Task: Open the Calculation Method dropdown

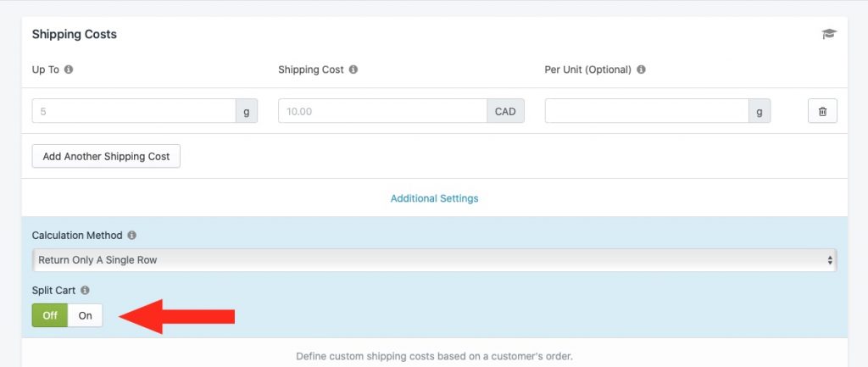Action: [435, 260]
